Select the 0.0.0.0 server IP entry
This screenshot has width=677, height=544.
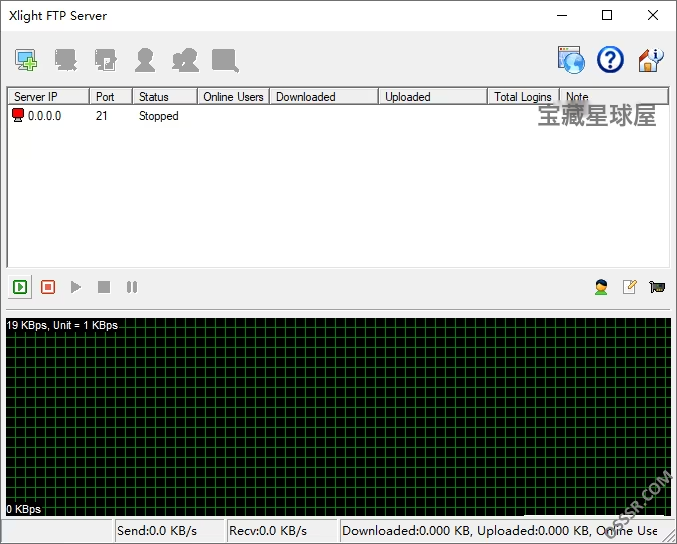pyautogui.click(x=44, y=116)
